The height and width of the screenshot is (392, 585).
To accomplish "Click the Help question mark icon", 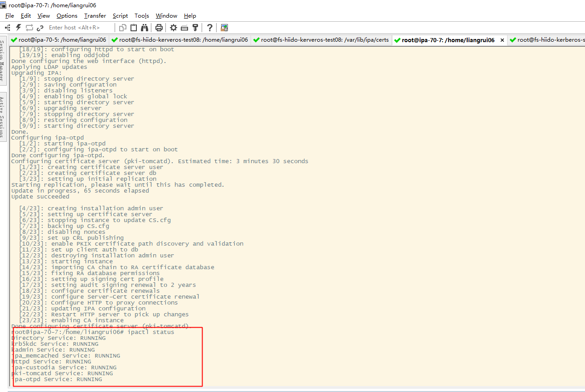I will click(x=210, y=28).
